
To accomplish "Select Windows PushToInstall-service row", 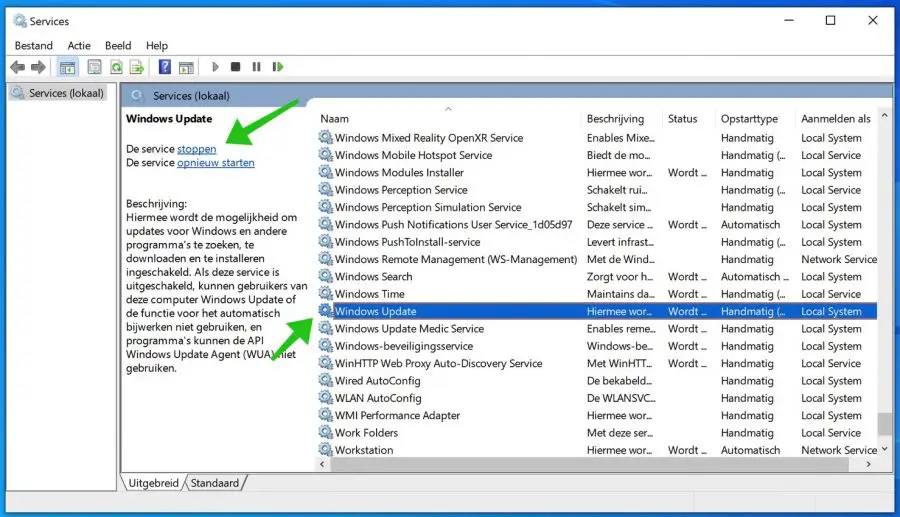I will [597, 242].
